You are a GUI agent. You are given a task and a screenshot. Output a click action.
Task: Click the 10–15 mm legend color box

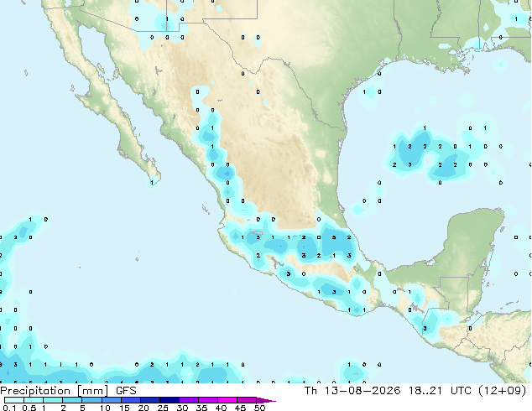111,400
